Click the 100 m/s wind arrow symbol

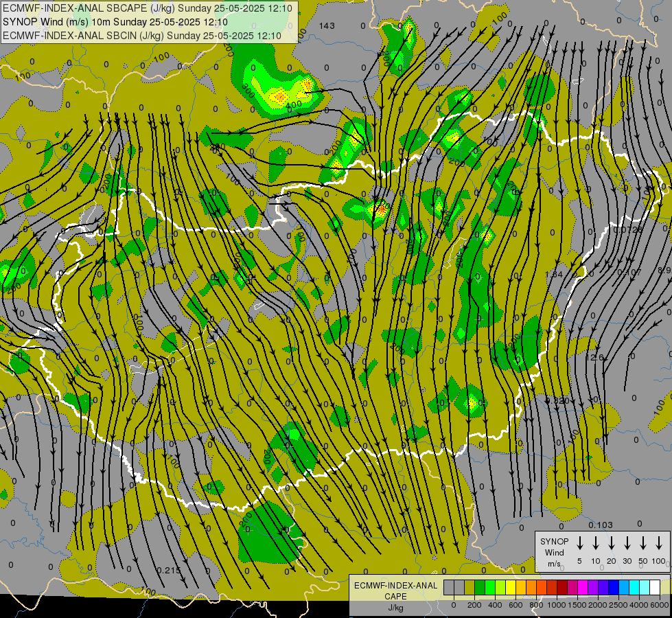click(659, 543)
